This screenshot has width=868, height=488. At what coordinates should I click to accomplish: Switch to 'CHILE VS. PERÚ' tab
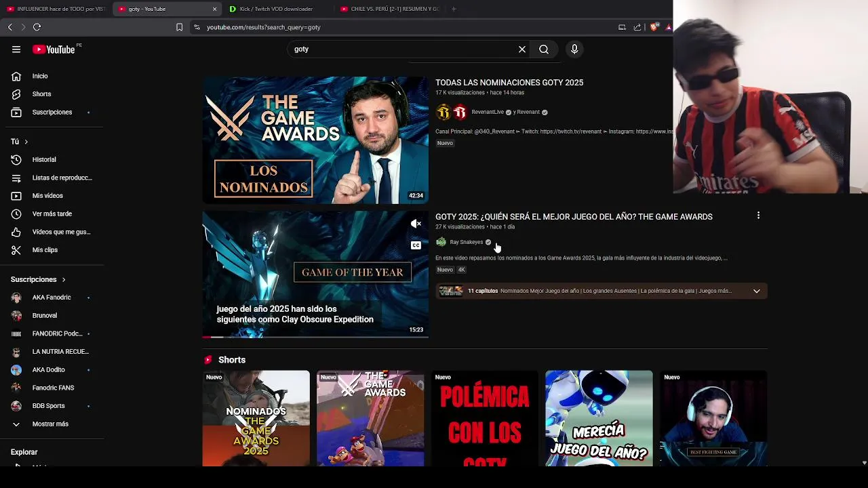[x=390, y=9]
